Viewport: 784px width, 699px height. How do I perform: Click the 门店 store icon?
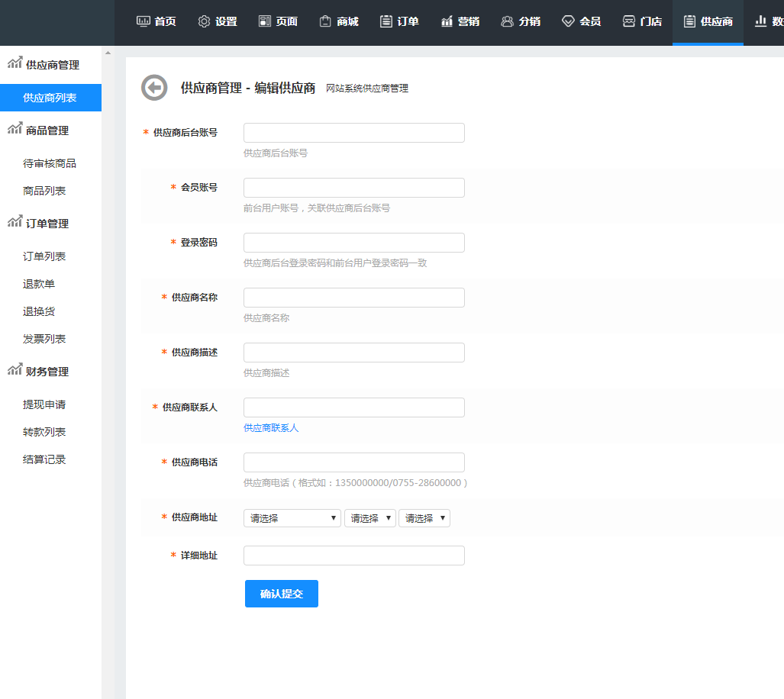(629, 21)
